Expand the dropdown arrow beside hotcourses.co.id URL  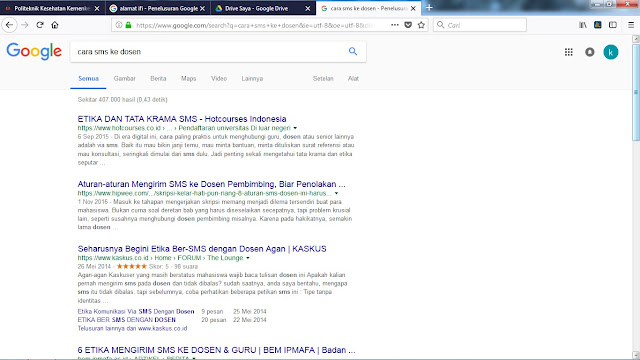(295, 128)
